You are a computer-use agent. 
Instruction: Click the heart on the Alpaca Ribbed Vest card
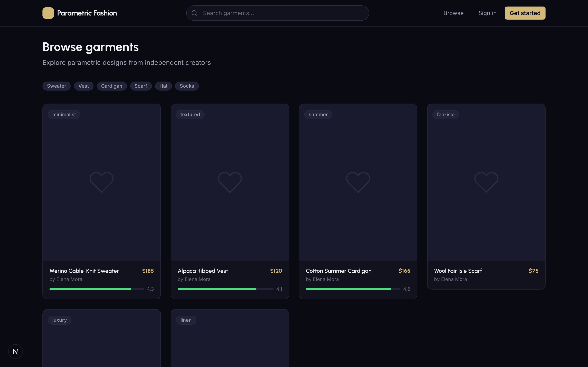click(x=229, y=182)
